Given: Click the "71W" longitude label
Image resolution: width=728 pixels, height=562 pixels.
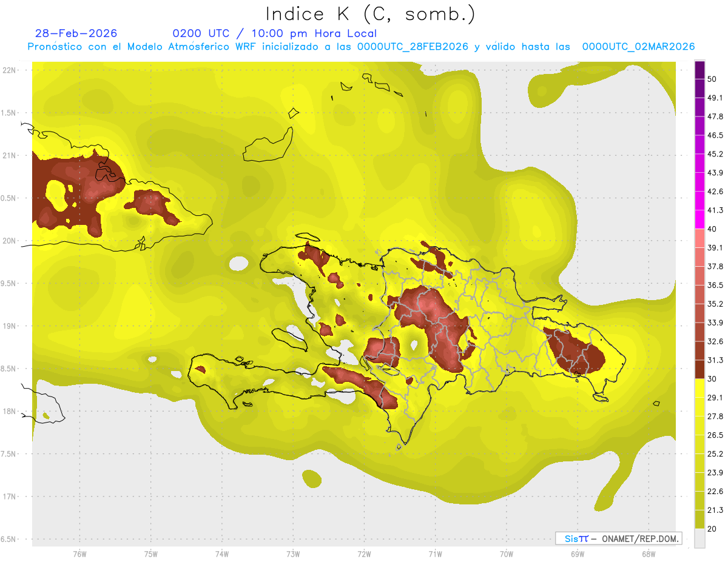Looking at the screenshot, I should [435, 554].
